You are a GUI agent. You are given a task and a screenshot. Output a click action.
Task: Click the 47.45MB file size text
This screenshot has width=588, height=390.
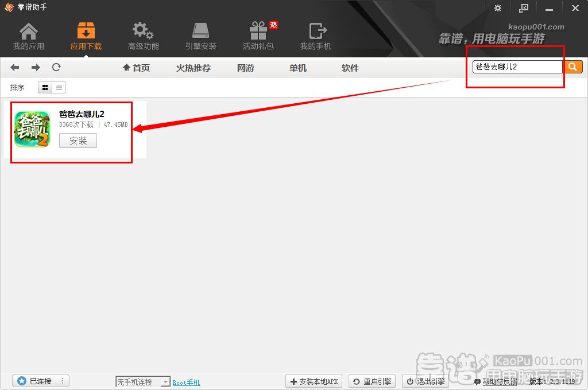point(116,124)
